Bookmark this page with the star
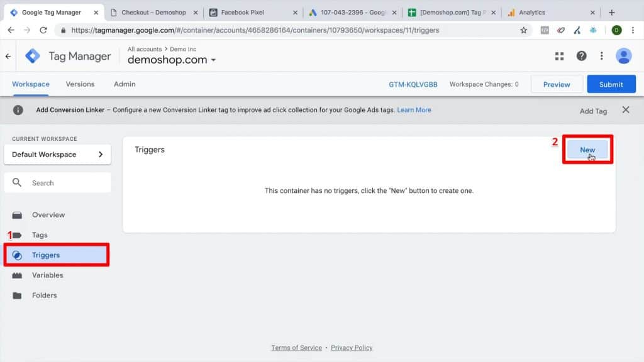Image resolution: width=644 pixels, height=362 pixels. tap(524, 30)
